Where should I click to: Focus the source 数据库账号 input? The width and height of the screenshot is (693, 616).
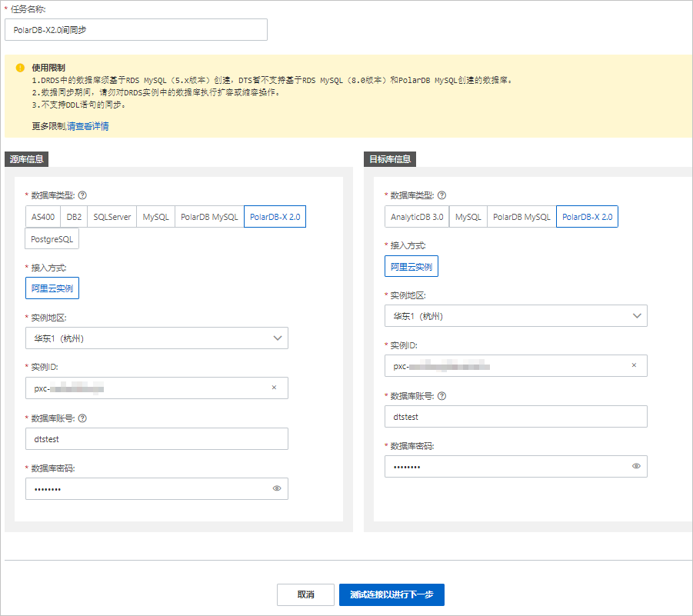click(157, 439)
